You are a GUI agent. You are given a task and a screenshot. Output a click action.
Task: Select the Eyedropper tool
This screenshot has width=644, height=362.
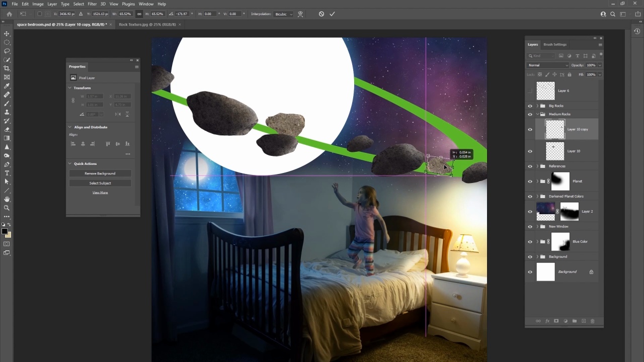coord(7,86)
